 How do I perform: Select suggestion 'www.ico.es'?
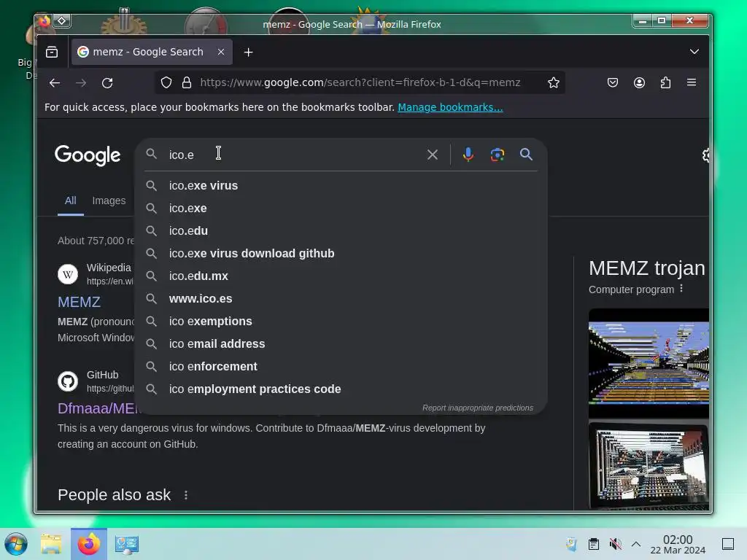click(x=341, y=298)
